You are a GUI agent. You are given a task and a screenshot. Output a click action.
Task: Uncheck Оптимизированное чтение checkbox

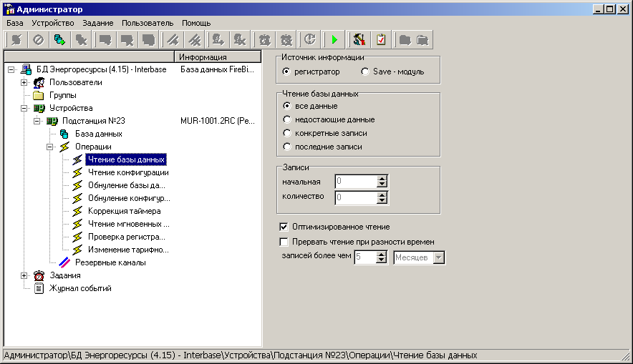point(284,227)
